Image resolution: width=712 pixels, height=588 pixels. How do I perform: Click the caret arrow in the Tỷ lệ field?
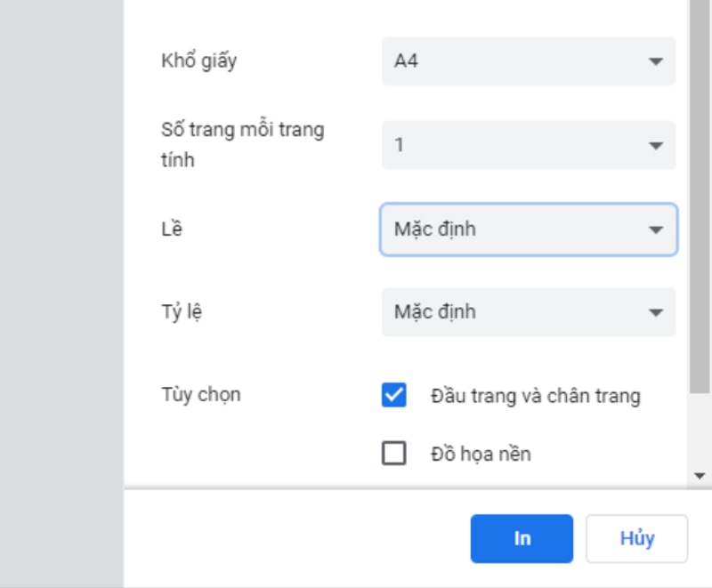656,313
